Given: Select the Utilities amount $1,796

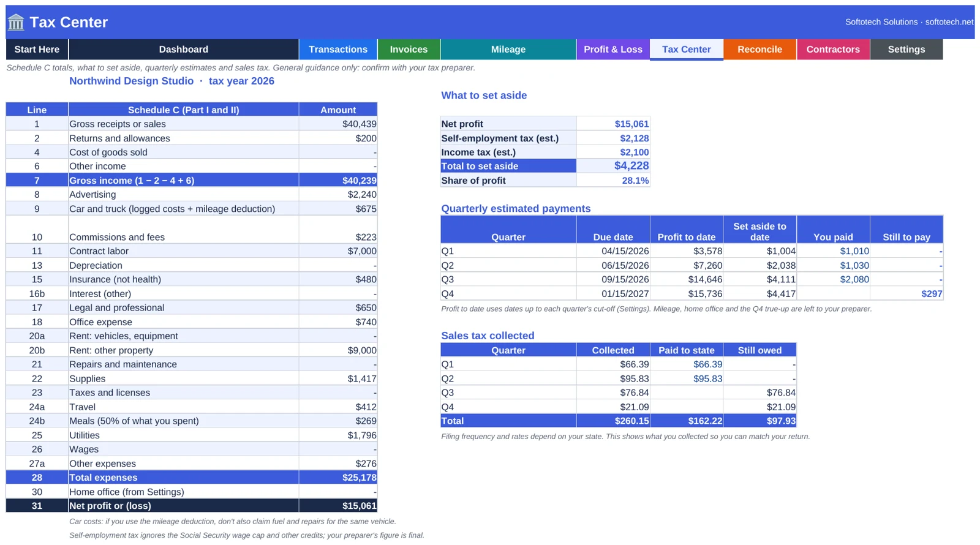Looking at the screenshot, I should (x=338, y=435).
